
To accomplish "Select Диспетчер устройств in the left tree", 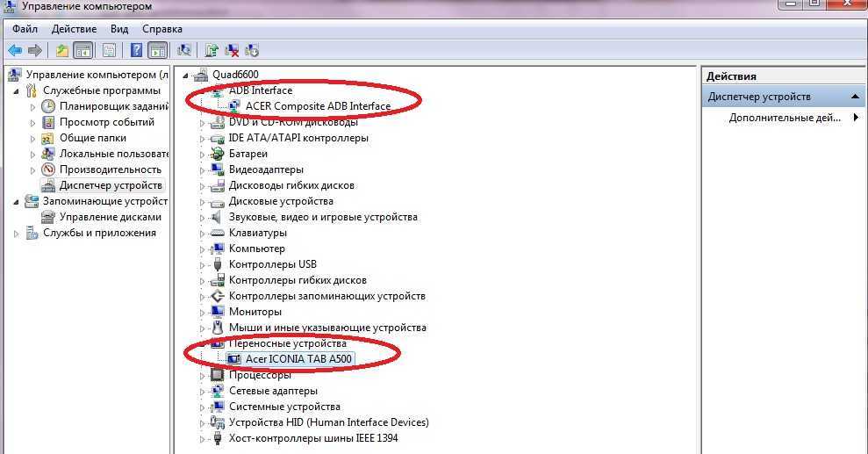I will click(x=111, y=185).
